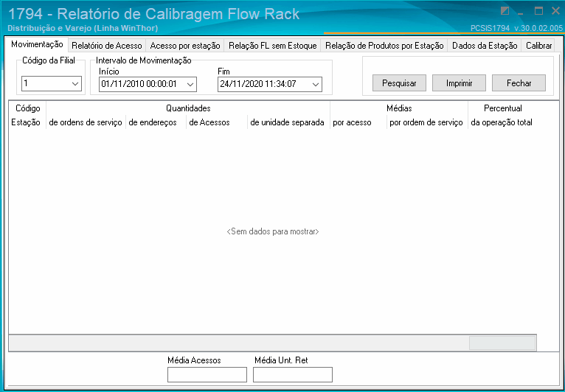Viewport: 565px width, 392px height.
Task: Click the Fechar button
Action: 519,83
